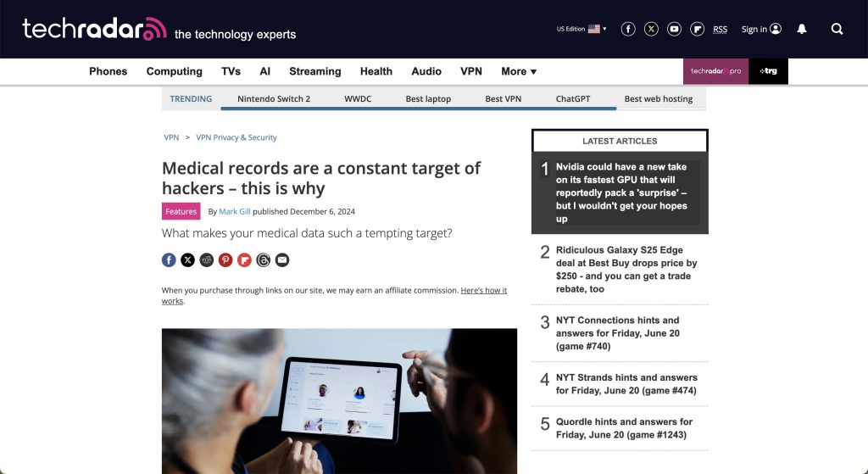Open NYT Strands hints article

626,384
